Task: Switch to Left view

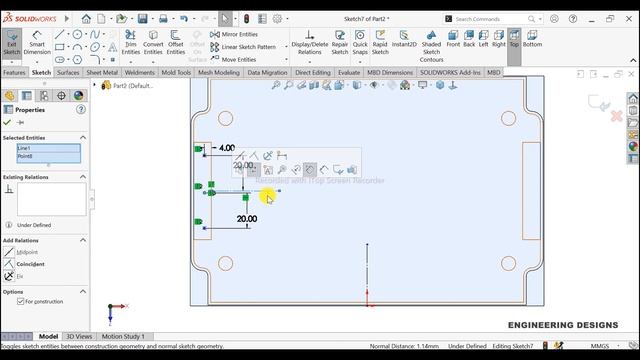Action: pos(484,39)
